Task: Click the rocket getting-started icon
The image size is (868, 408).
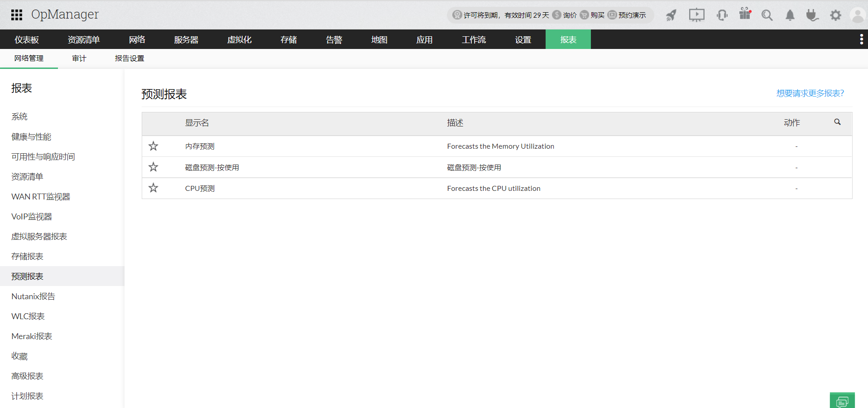Action: click(x=671, y=15)
